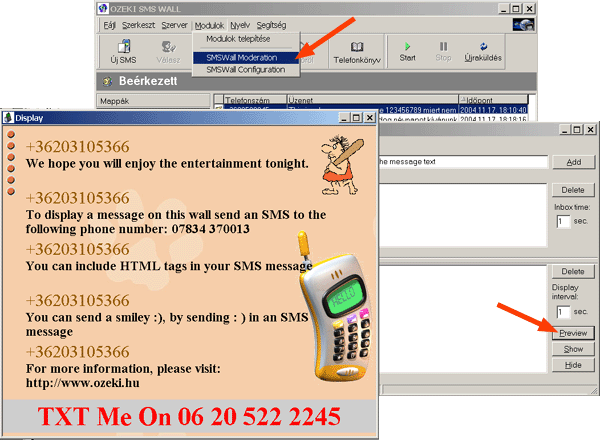Click the OZEKI SMS WALL title icon
This screenshot has width=600, height=440.
103,8
